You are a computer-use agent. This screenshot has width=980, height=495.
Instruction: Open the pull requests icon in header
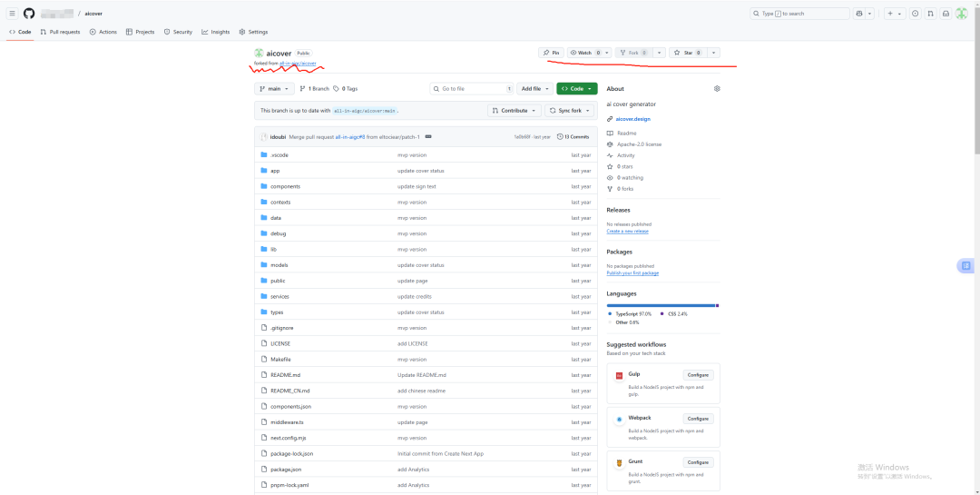point(930,14)
